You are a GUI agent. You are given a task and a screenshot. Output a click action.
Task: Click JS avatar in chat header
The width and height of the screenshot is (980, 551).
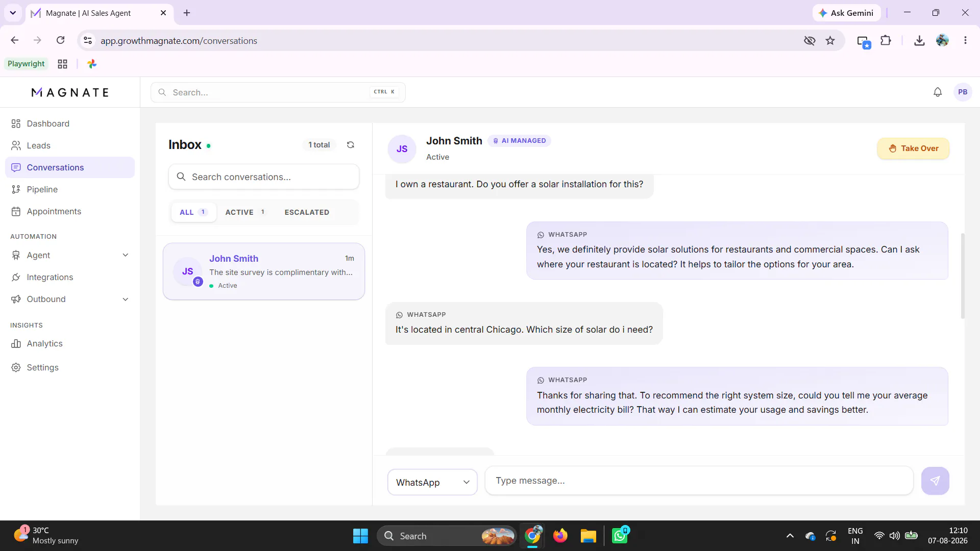[x=402, y=149]
